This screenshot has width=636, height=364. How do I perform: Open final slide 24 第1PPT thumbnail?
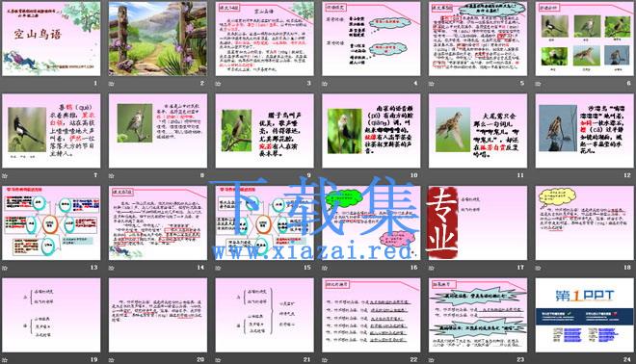tap(585, 315)
